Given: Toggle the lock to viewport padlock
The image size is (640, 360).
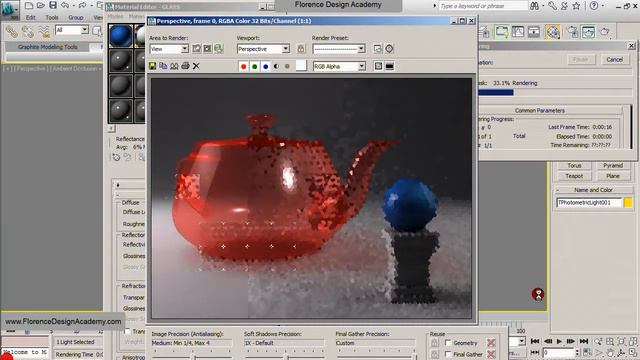Looking at the screenshot, I should (301, 49).
